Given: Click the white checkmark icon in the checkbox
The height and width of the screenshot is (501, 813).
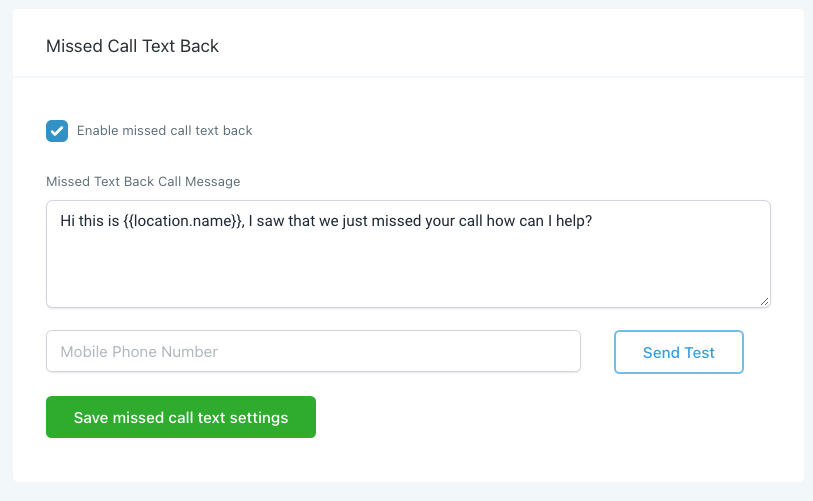Looking at the screenshot, I should [x=57, y=131].
